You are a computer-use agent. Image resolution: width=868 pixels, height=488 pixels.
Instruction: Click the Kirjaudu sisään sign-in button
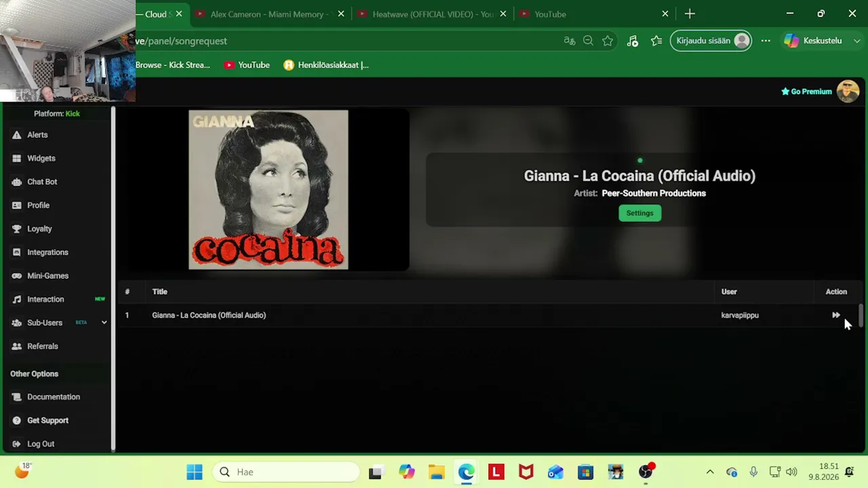(x=711, y=41)
